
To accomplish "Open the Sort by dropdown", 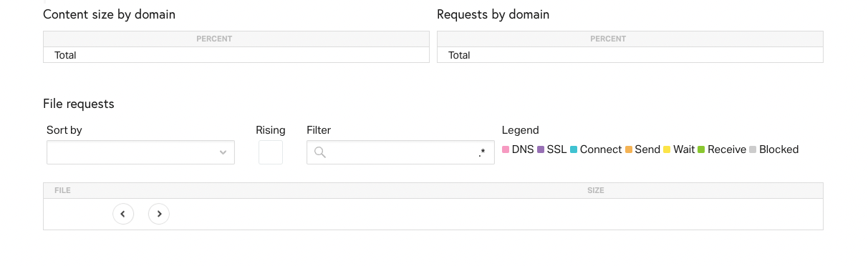I will [140, 152].
